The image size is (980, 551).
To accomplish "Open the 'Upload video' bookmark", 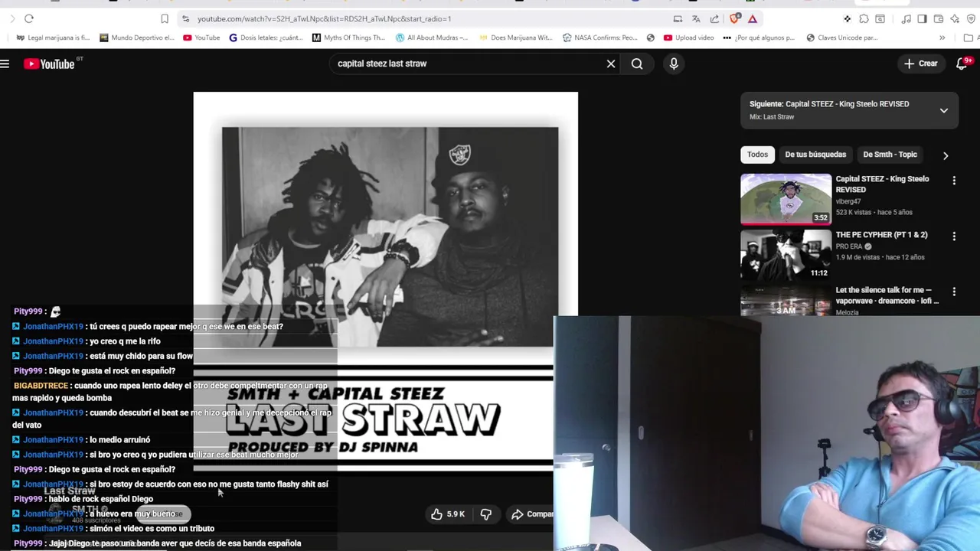I will (688, 37).
